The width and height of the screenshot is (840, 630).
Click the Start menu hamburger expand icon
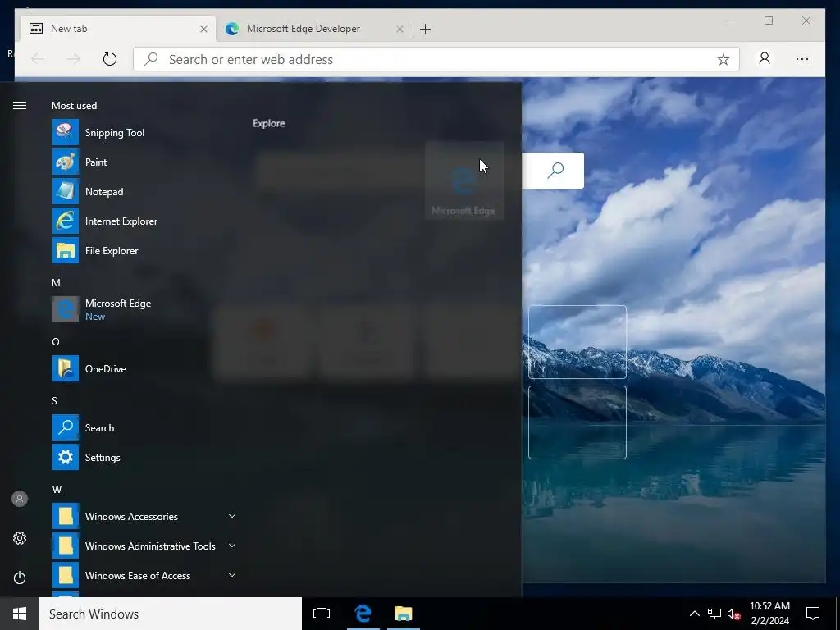click(x=20, y=106)
